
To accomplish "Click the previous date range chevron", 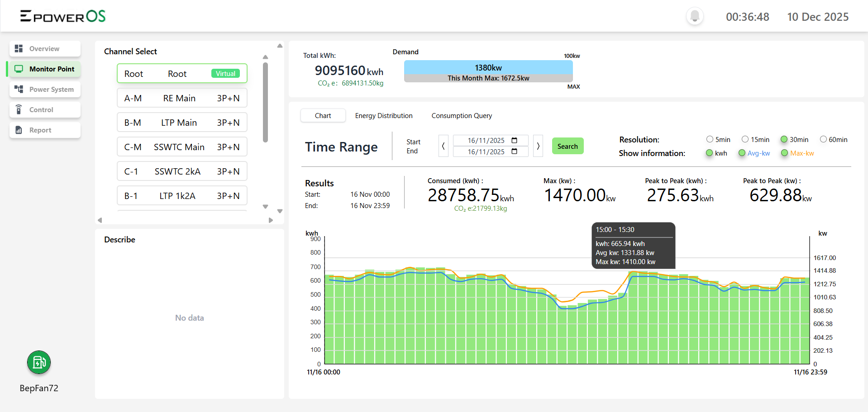I will (x=443, y=146).
